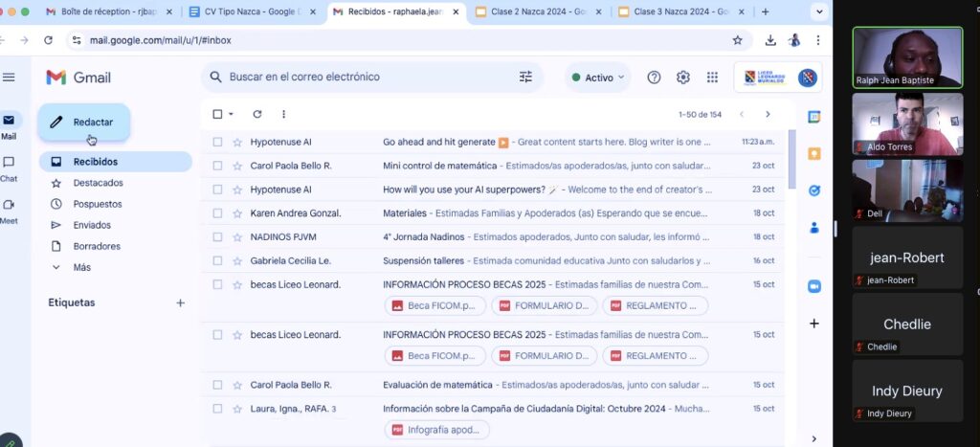Image resolution: width=980 pixels, height=447 pixels.
Task: Bookmark this page with star icon
Action: coord(737,40)
